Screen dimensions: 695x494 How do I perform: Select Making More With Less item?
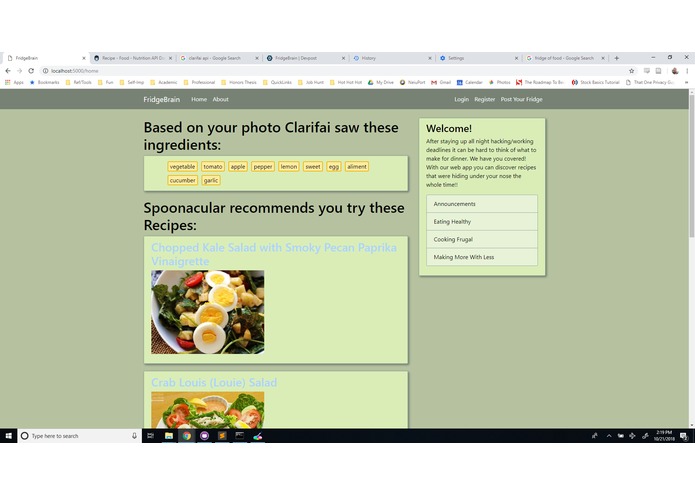click(482, 257)
